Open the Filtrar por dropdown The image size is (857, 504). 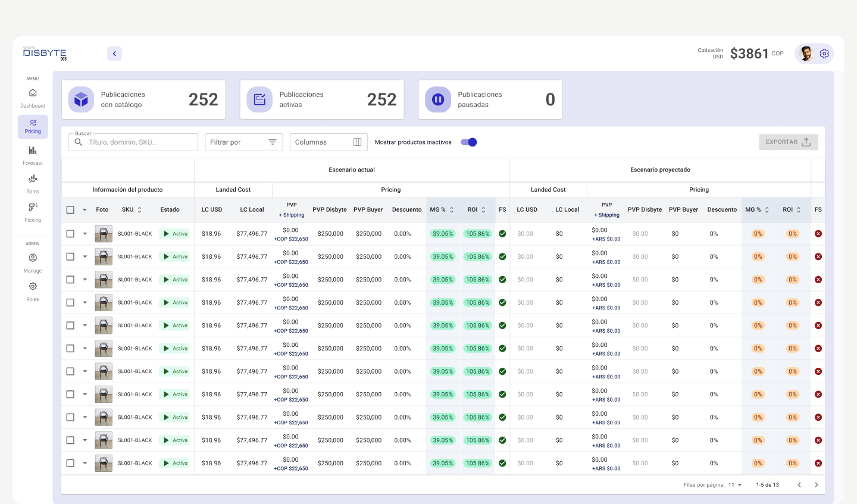pyautogui.click(x=244, y=142)
